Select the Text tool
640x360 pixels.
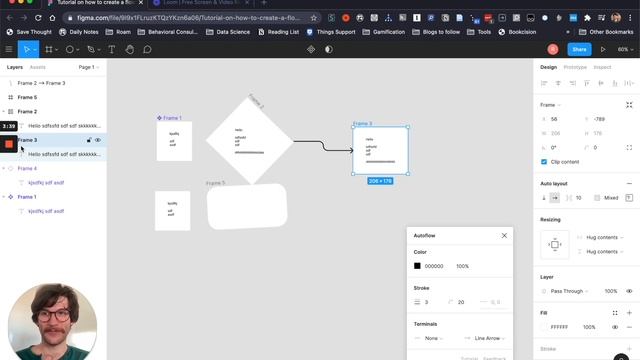click(111, 49)
